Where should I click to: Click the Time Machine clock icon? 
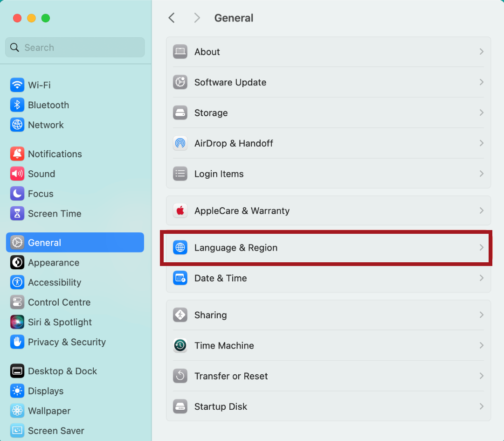180,345
